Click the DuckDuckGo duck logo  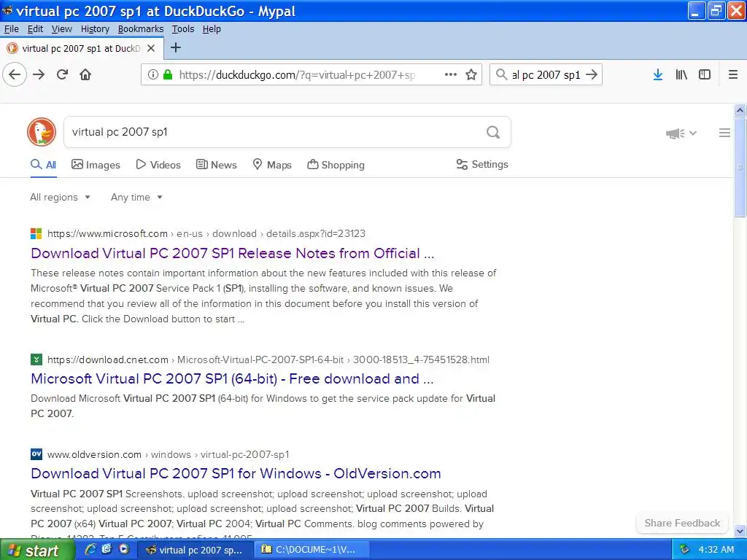tap(42, 132)
